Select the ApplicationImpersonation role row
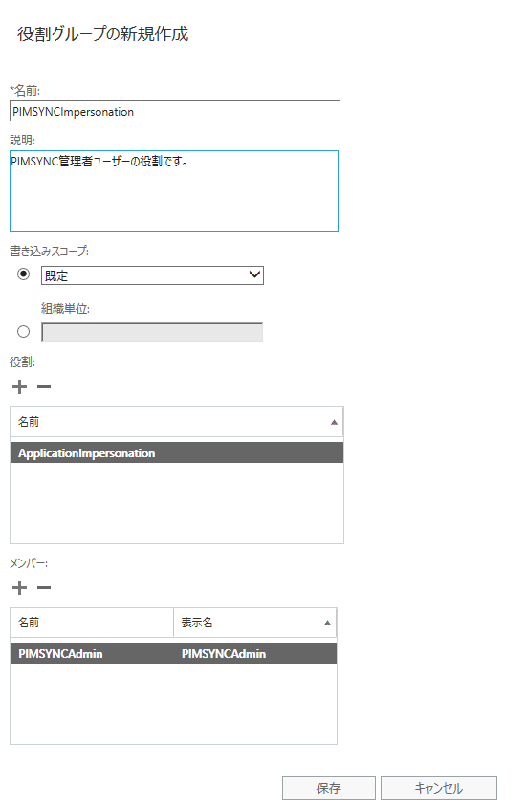The width and height of the screenshot is (526, 812). (177, 452)
